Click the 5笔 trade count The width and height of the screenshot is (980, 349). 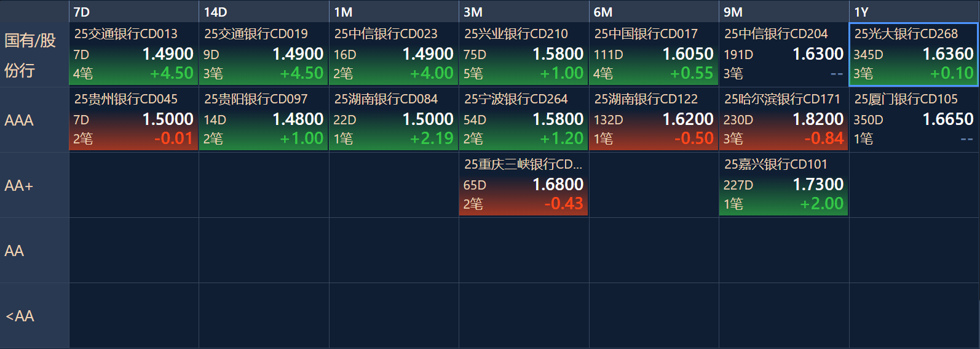(x=473, y=74)
